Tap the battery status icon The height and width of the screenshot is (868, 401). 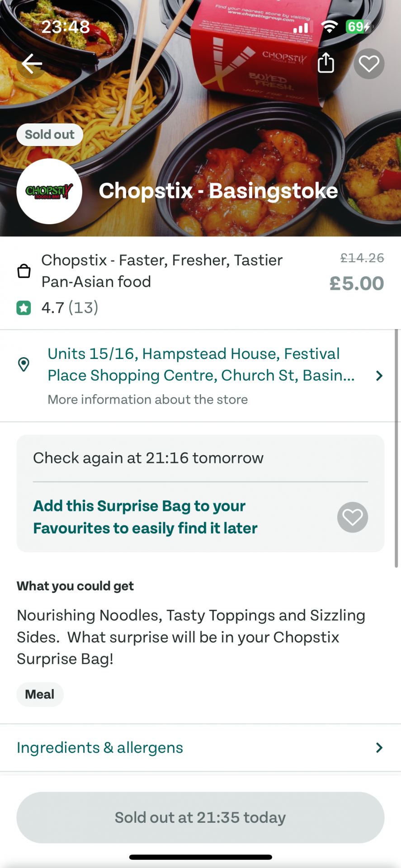[x=357, y=27]
